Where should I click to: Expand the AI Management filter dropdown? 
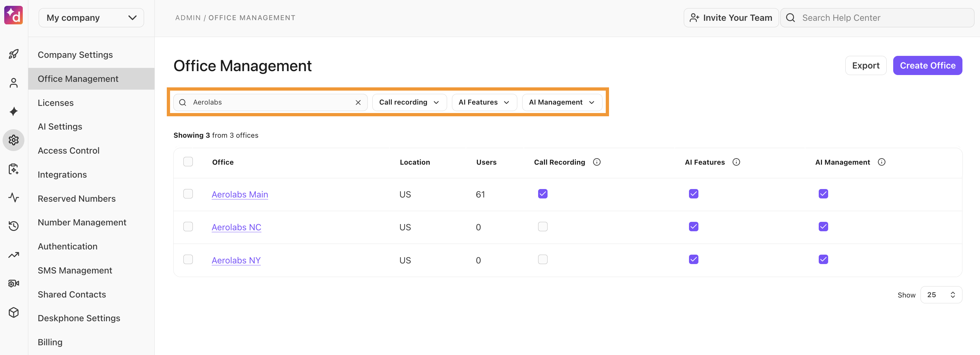[562, 102]
